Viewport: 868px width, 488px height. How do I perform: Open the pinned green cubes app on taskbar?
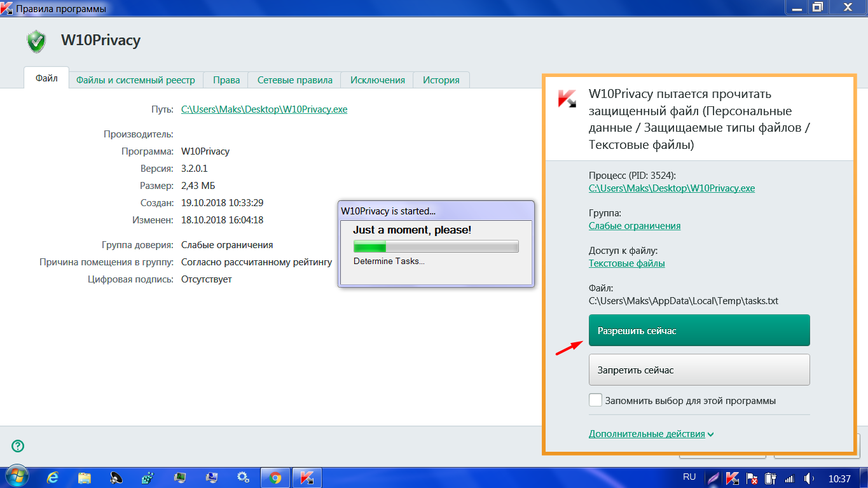(x=148, y=477)
